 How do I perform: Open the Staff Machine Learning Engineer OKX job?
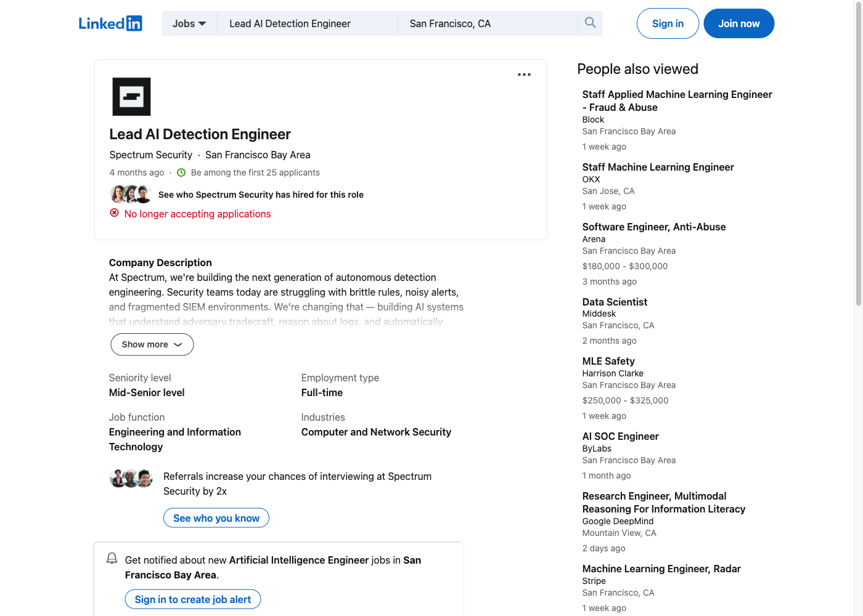658,167
